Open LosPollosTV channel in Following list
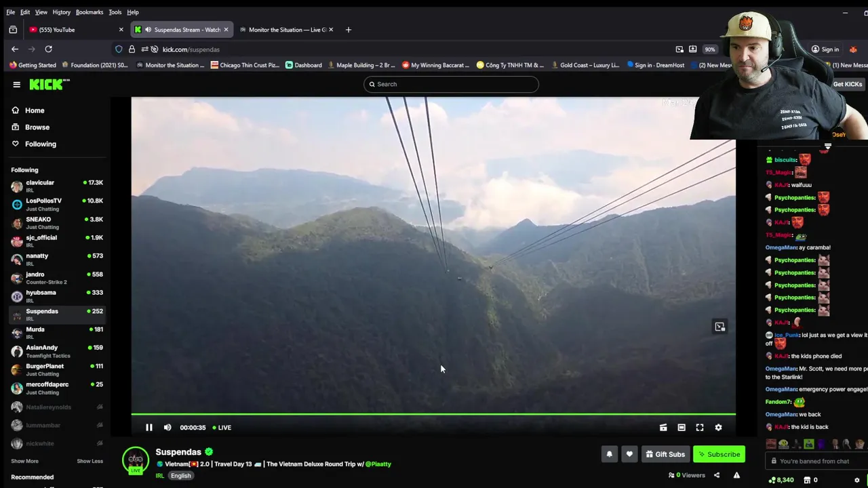 click(57, 205)
